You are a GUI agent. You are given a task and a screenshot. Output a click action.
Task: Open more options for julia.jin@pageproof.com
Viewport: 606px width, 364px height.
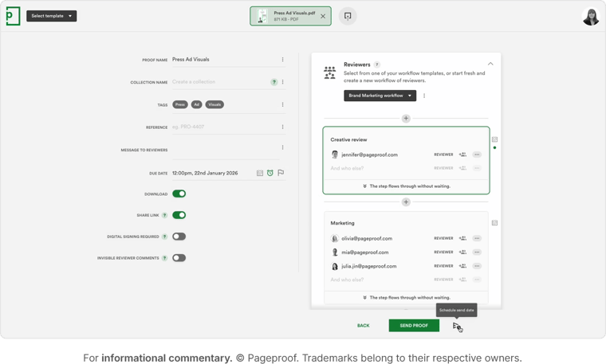pyautogui.click(x=477, y=266)
